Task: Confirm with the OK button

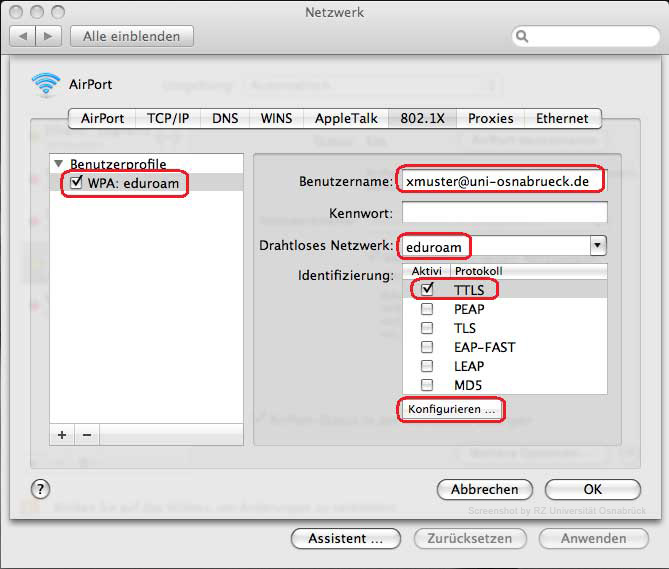Action: click(x=593, y=489)
